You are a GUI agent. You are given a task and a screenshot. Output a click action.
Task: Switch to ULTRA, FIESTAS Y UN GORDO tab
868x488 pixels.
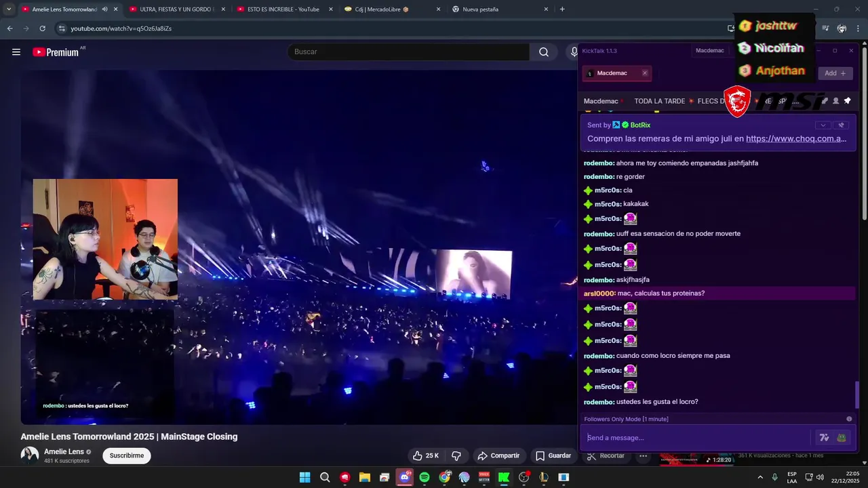[176, 9]
